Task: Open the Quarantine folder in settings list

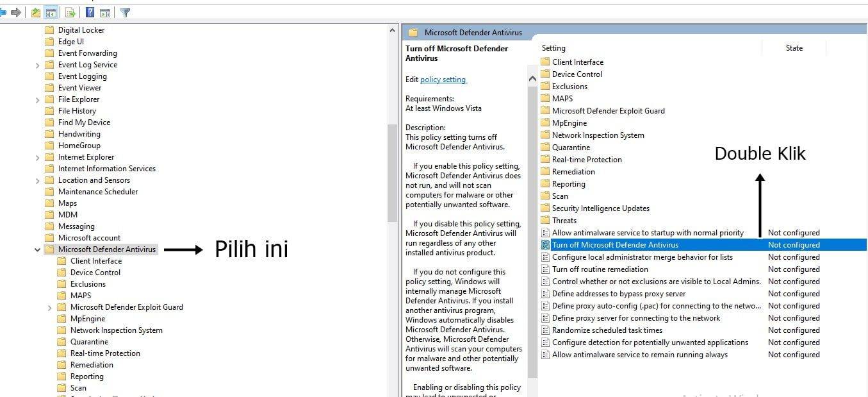Action: [571, 148]
